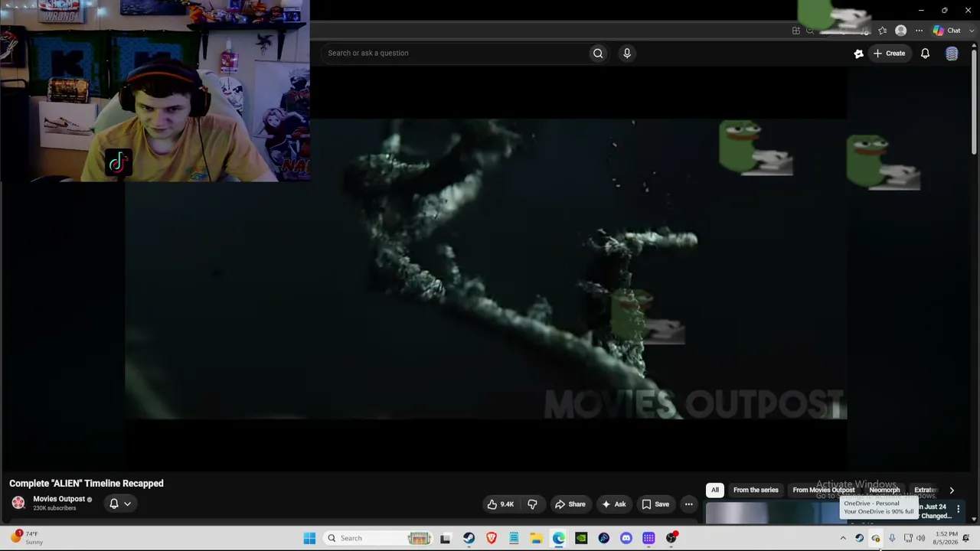The image size is (980, 551).
Task: Open options menu for the recommended video
Action: [x=958, y=509]
